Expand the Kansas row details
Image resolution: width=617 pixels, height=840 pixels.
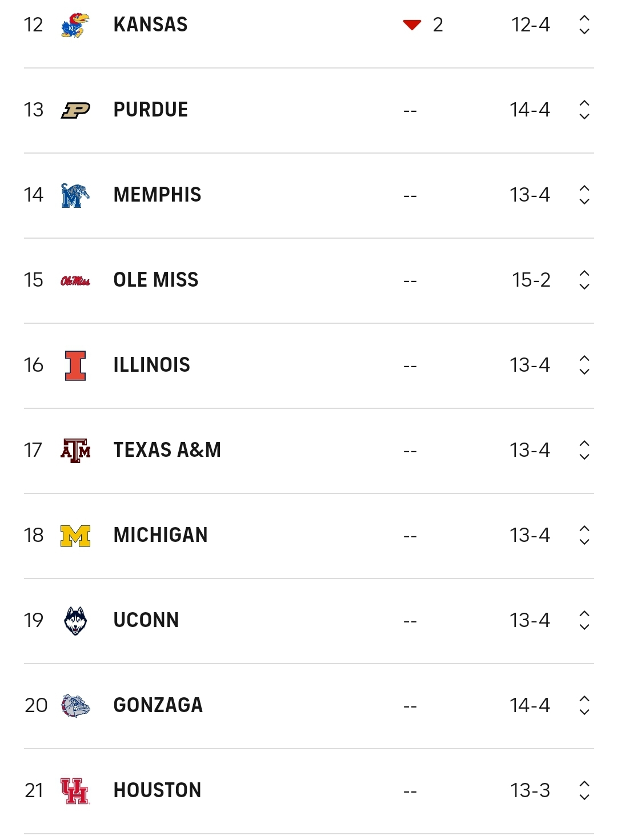[x=584, y=25]
